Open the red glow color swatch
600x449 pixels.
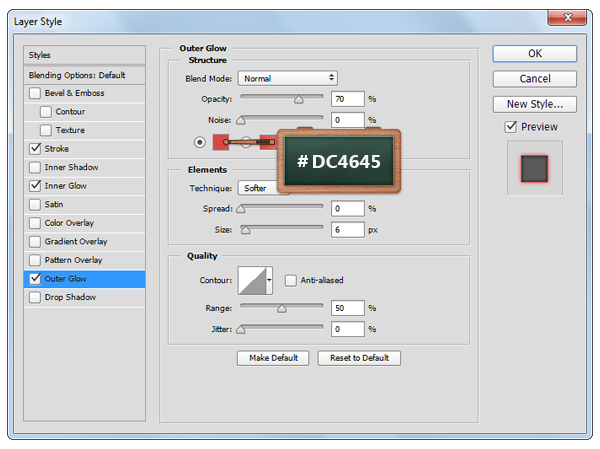221,142
